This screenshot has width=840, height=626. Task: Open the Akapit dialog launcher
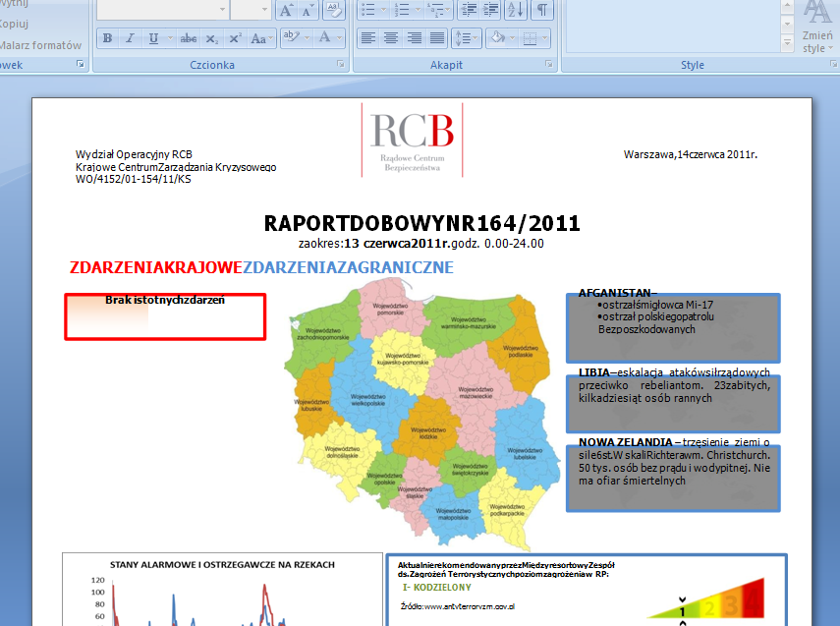pyautogui.click(x=548, y=64)
